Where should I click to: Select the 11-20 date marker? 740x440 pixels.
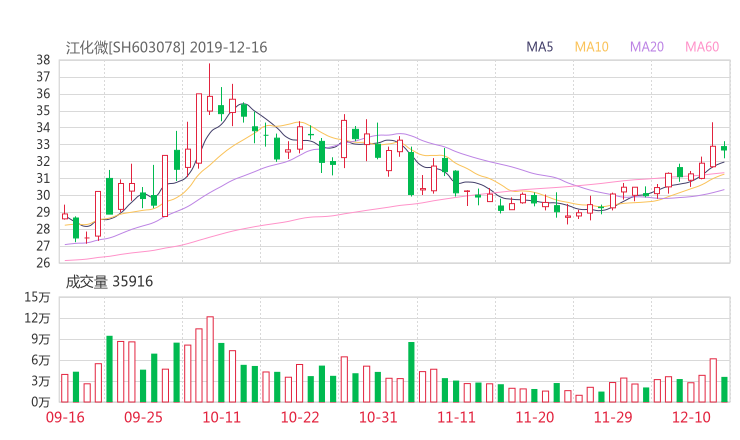[x=534, y=417]
